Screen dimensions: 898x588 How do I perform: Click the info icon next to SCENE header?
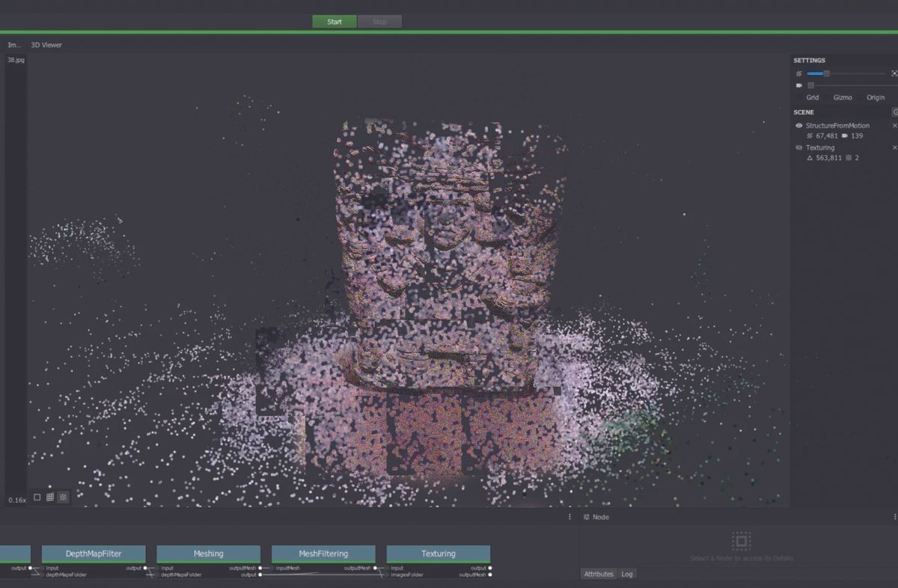click(x=894, y=112)
